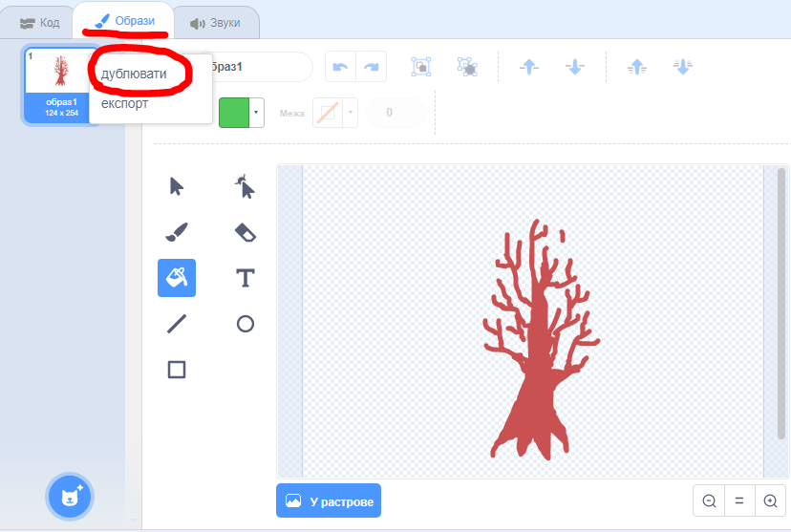This screenshot has height=532, width=791.
Task: Choose дублювати from the context menu
Action: [x=134, y=74]
